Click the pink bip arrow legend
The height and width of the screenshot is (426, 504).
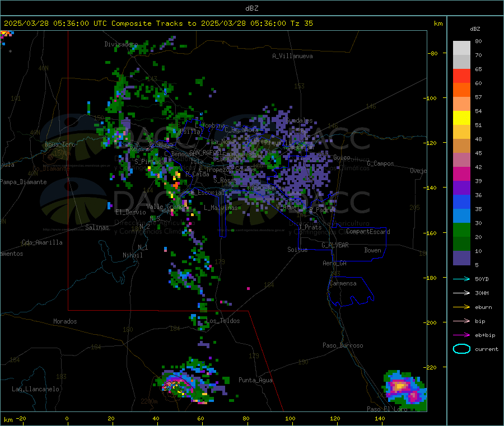(461, 321)
